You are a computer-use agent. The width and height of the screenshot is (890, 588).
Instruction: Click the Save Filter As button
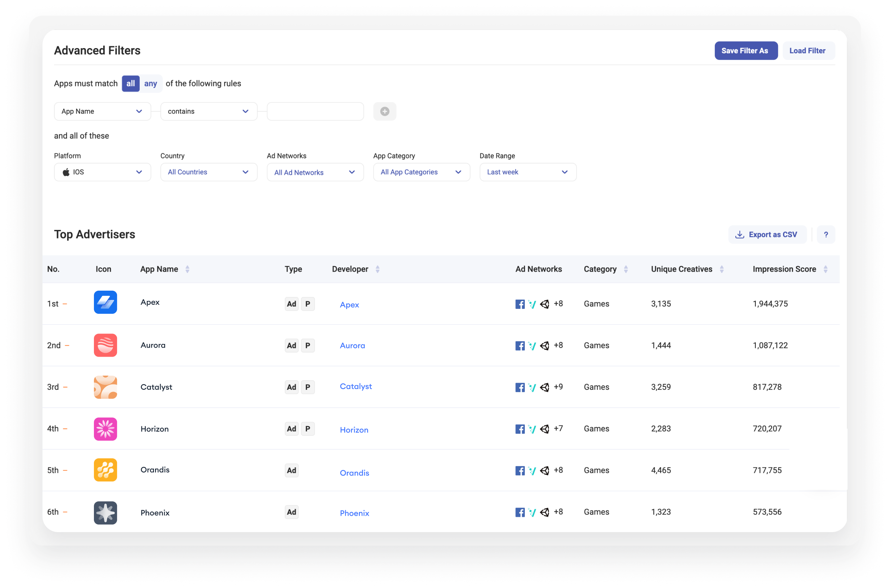pos(746,51)
